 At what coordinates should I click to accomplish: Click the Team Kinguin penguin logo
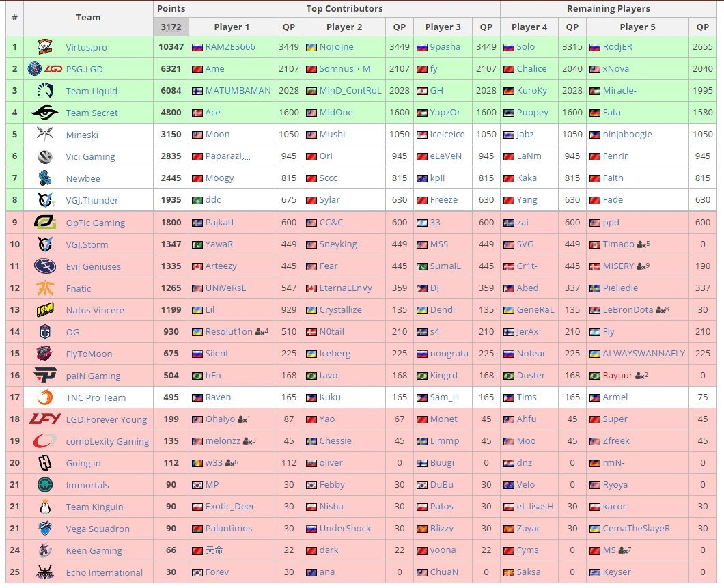pos(45,507)
